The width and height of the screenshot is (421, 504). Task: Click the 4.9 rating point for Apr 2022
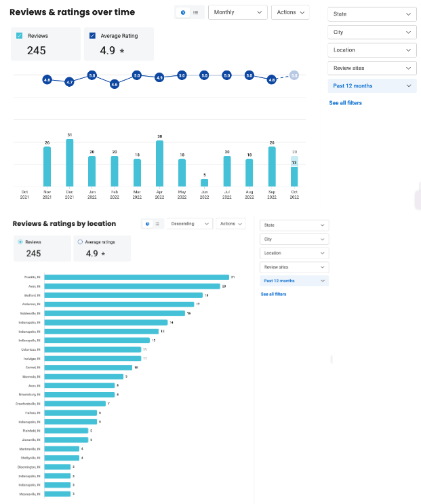point(159,77)
